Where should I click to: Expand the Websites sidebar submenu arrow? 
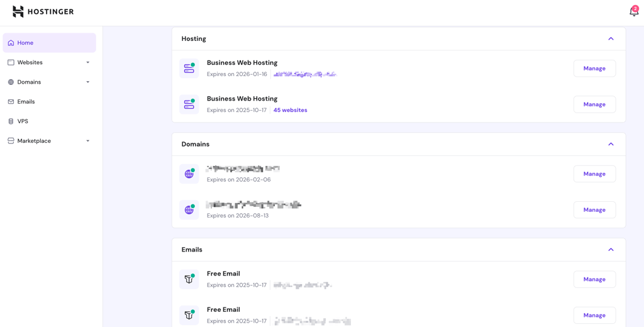point(88,62)
